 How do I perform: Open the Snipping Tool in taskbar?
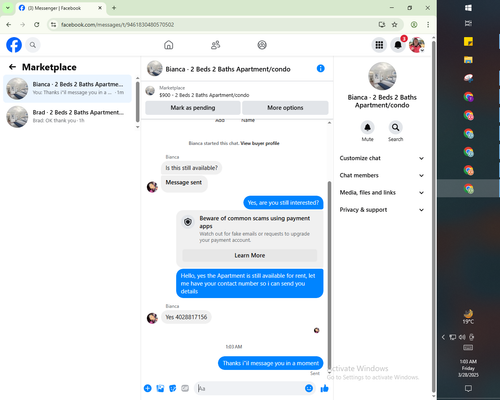[468, 78]
